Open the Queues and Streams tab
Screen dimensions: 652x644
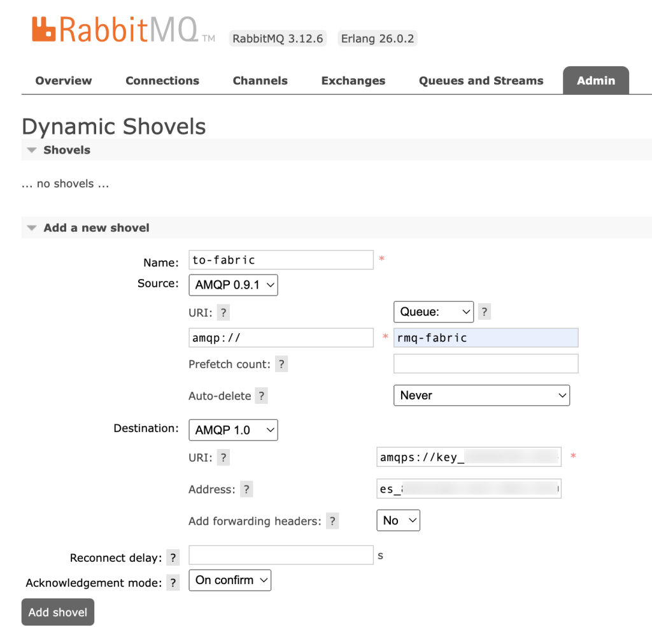point(481,80)
